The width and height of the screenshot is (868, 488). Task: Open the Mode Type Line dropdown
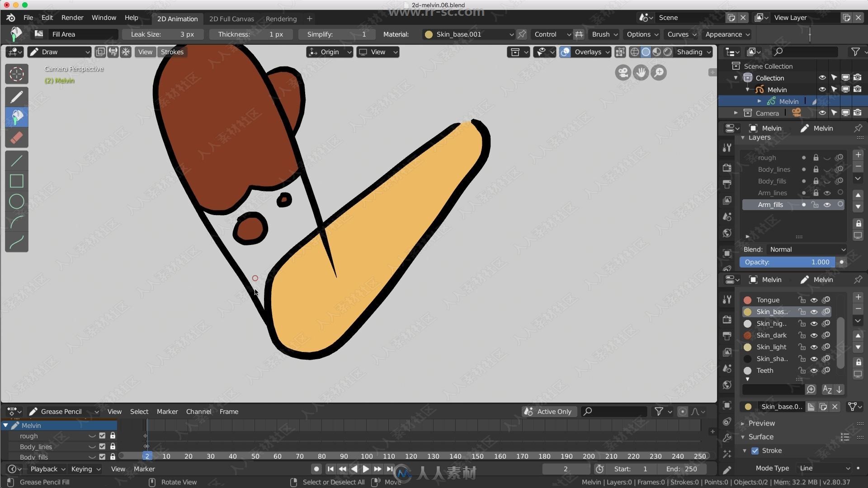click(824, 468)
